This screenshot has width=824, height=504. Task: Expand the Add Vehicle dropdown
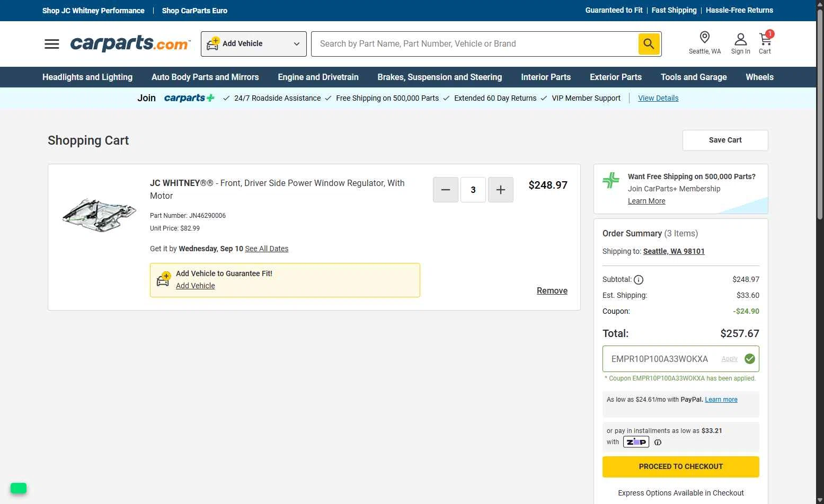pyautogui.click(x=254, y=44)
